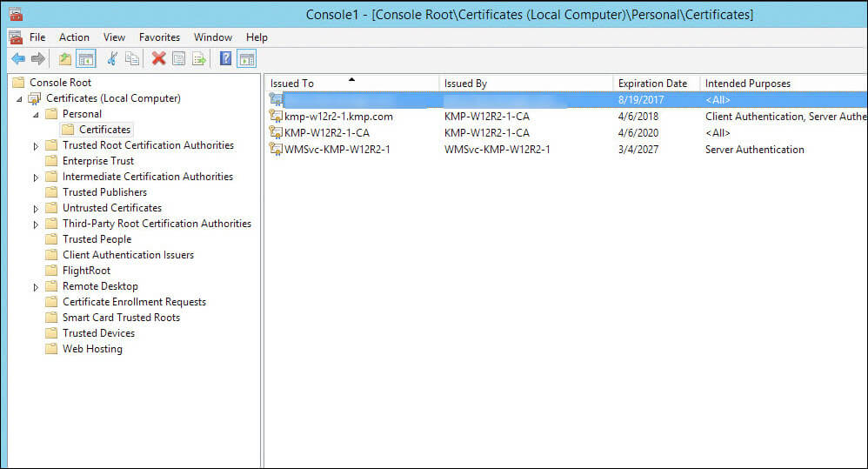Sort by Issued By column header
Image resolution: width=868 pixels, height=469 pixels.
[x=526, y=84]
